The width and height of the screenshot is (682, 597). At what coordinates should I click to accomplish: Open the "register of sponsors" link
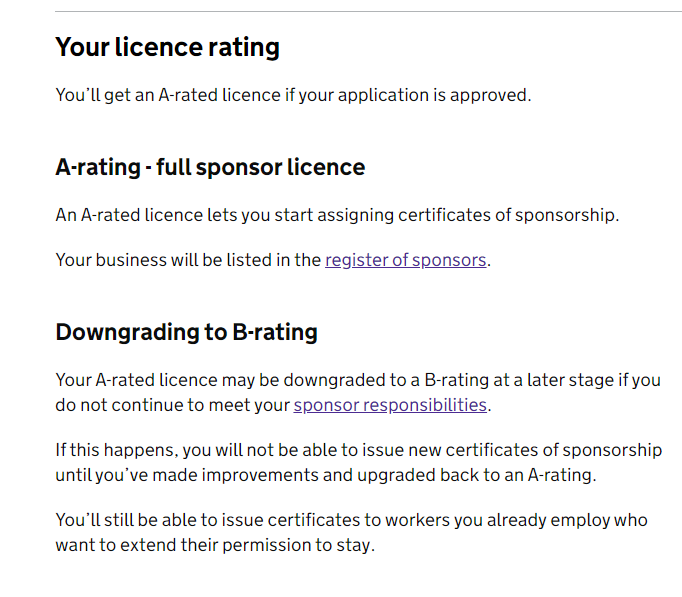pos(405,260)
